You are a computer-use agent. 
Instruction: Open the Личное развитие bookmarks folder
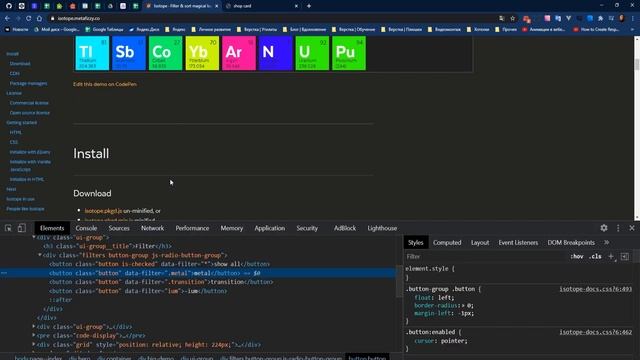[211, 29]
